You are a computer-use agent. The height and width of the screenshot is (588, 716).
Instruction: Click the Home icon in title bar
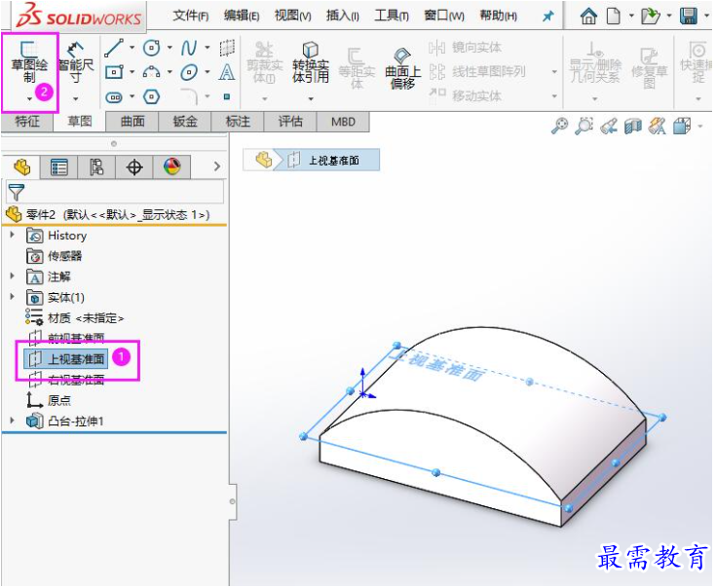(588, 17)
